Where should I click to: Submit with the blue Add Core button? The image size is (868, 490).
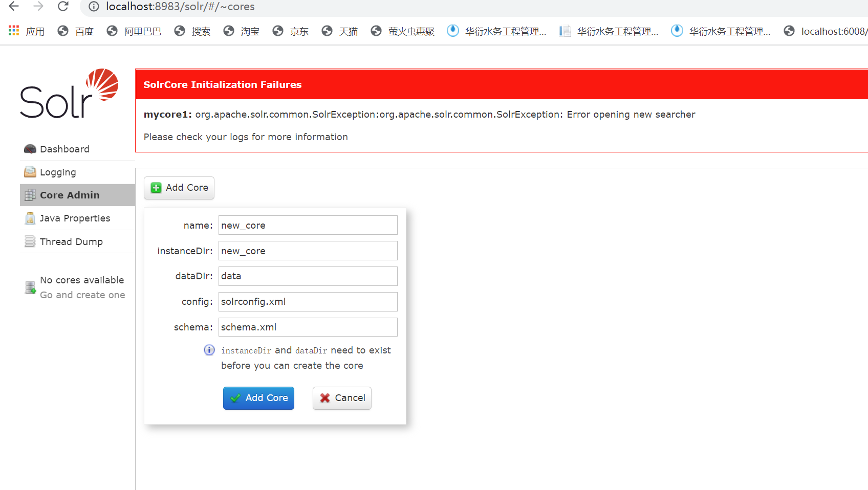258,398
